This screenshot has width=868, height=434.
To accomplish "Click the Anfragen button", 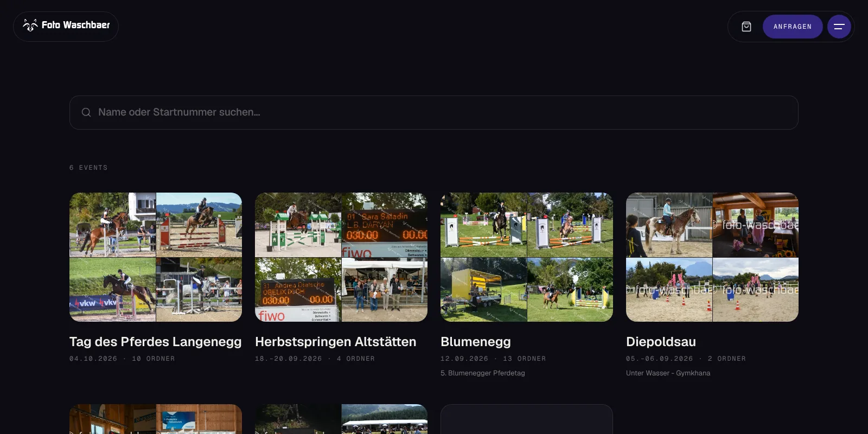I will pyautogui.click(x=793, y=27).
